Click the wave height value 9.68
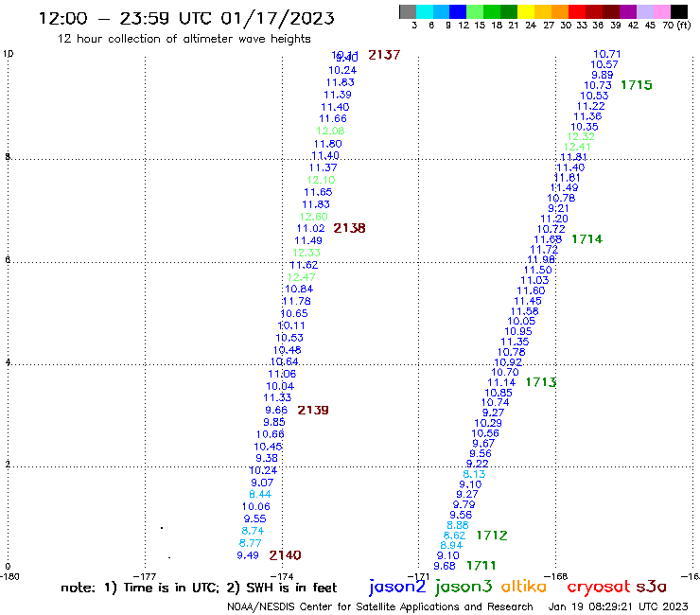700x615 pixels. [445, 566]
